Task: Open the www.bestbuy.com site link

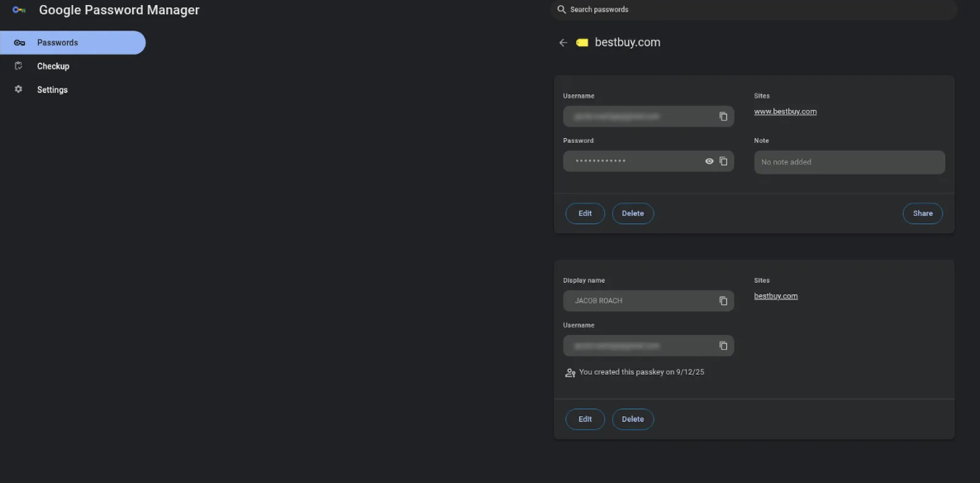Action: coord(785,112)
